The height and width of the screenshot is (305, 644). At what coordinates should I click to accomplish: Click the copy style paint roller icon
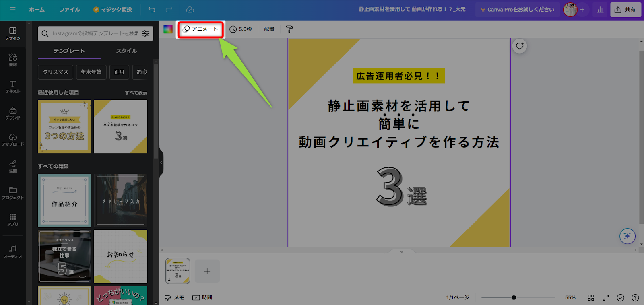(x=289, y=29)
